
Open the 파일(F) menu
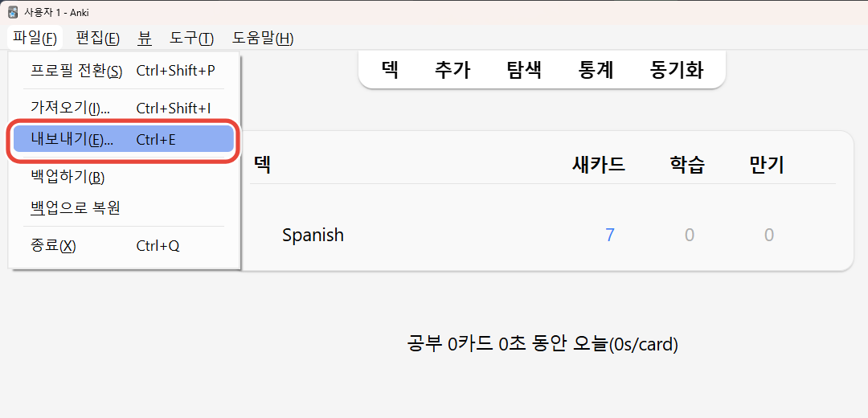pyautogui.click(x=35, y=39)
